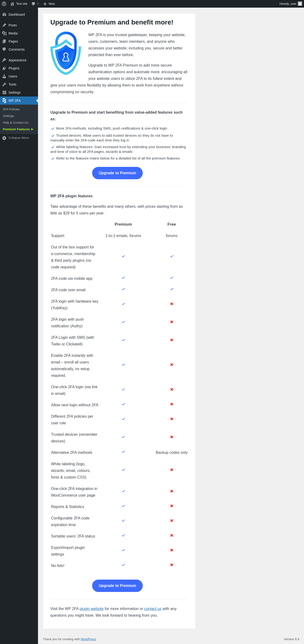
Task: Open the 2FA Policies submenu item
Action: click(11, 109)
